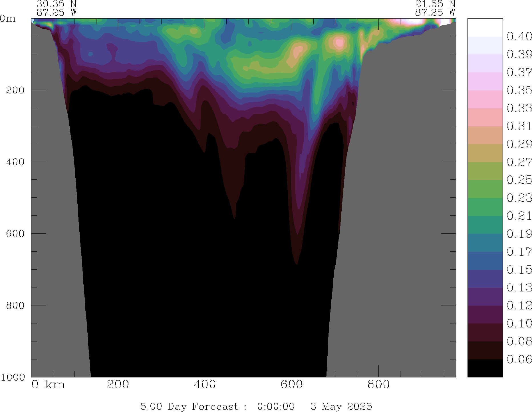Click the '30.35 N' start latitude label

[x=57, y=4]
